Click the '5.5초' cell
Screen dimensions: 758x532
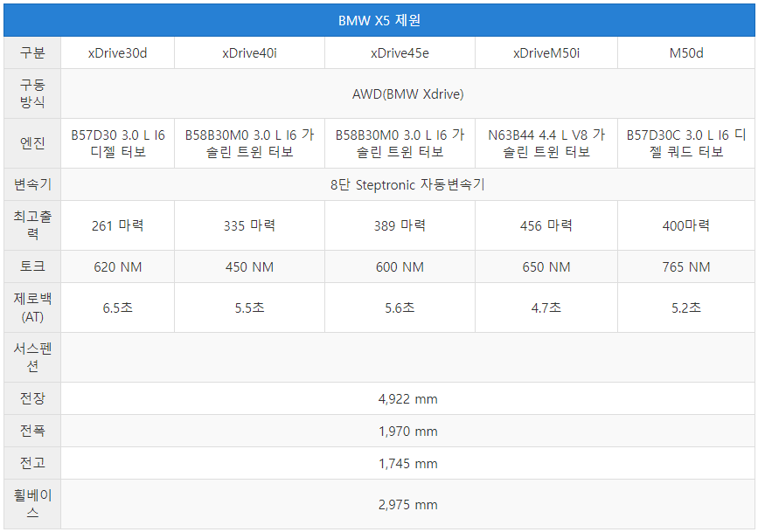point(249,307)
